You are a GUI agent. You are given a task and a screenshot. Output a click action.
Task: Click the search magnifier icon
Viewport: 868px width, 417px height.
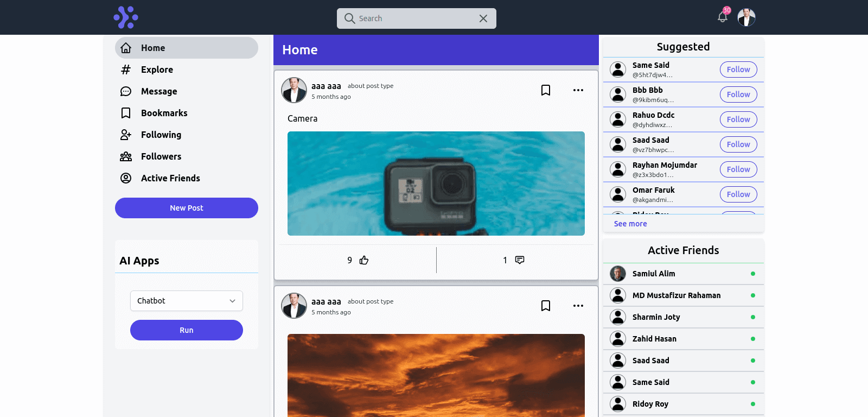point(349,18)
